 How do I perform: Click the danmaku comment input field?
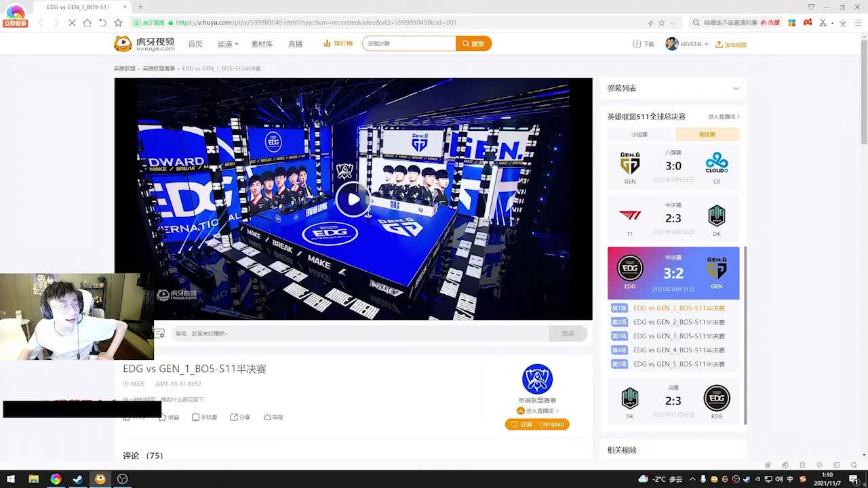click(359, 333)
